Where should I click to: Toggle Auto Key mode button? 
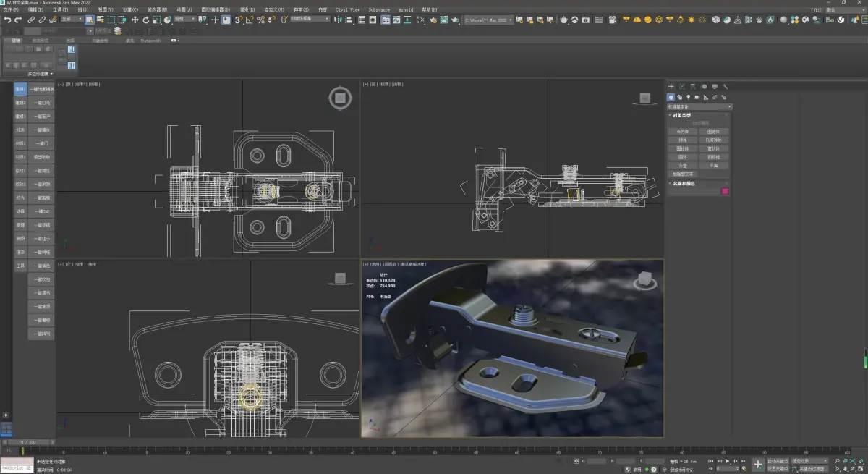tap(778, 460)
